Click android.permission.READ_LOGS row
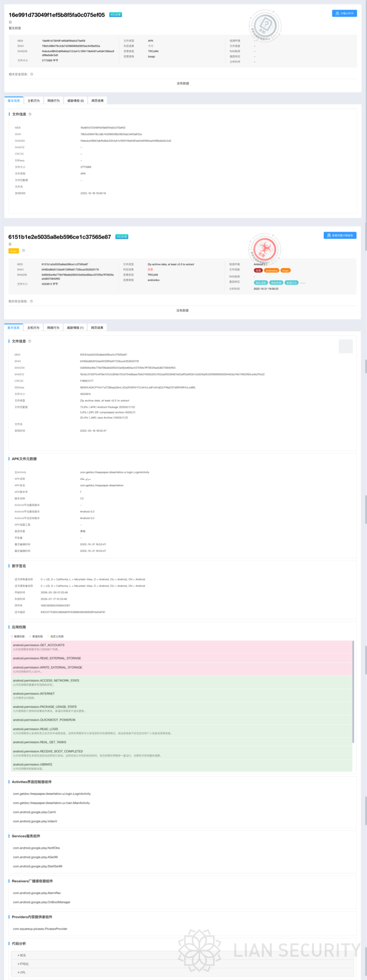 [181, 731]
